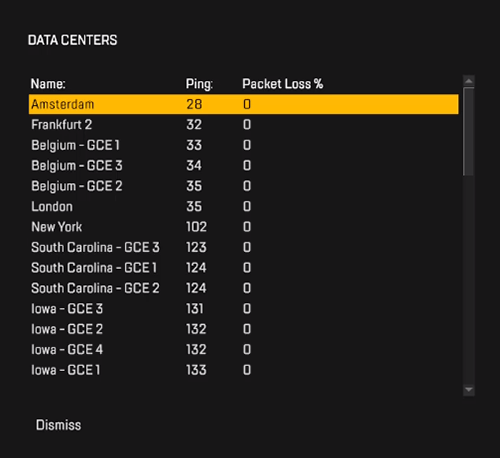The image size is (500, 458).
Task: Click the Ping column header
Action: click(199, 84)
